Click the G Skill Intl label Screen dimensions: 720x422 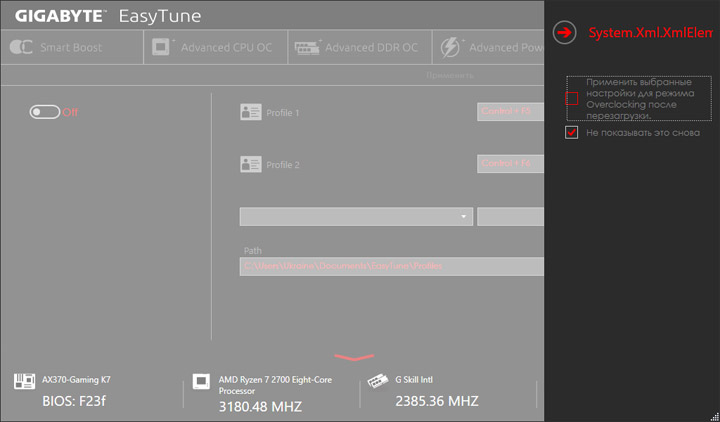tap(414, 380)
